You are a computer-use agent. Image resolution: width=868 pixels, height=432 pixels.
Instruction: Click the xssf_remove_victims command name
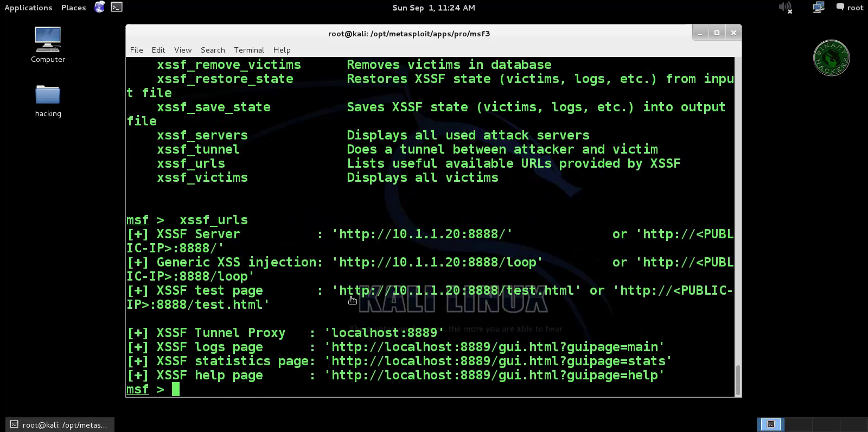click(229, 65)
